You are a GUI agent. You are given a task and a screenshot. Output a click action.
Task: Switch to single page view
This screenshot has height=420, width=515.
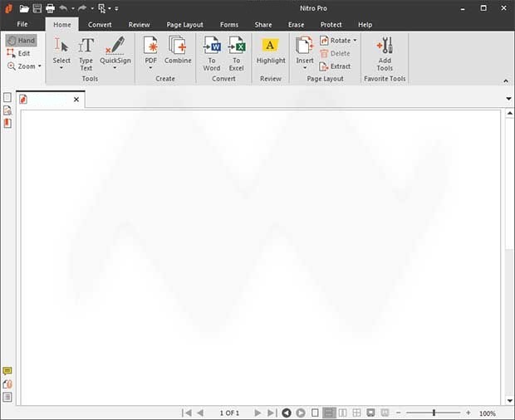[x=315, y=413]
